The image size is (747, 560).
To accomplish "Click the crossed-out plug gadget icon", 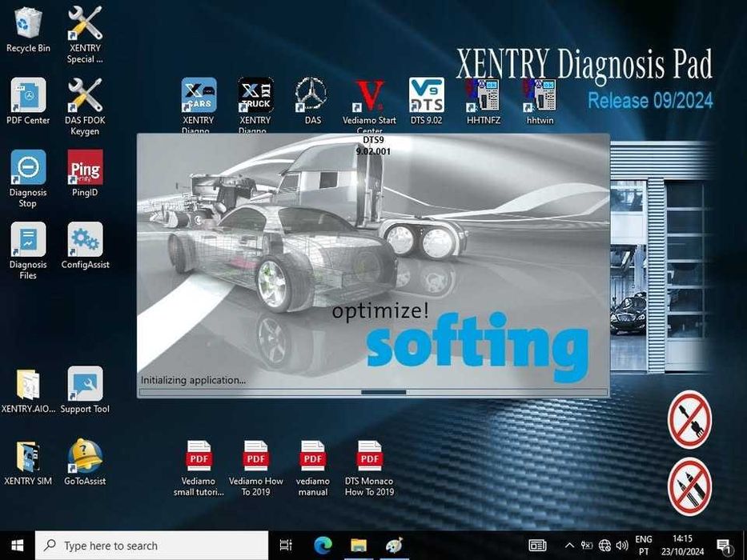I will pyautogui.click(x=689, y=419).
